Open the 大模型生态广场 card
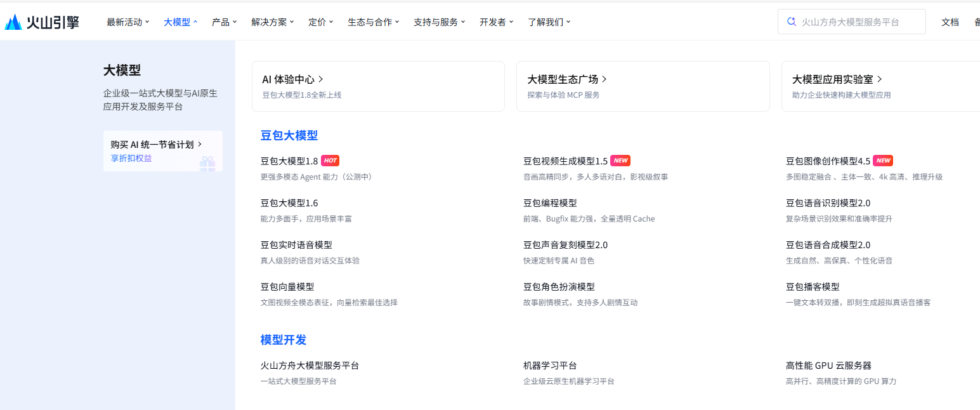Screen dimensions: 980x410 [643, 86]
